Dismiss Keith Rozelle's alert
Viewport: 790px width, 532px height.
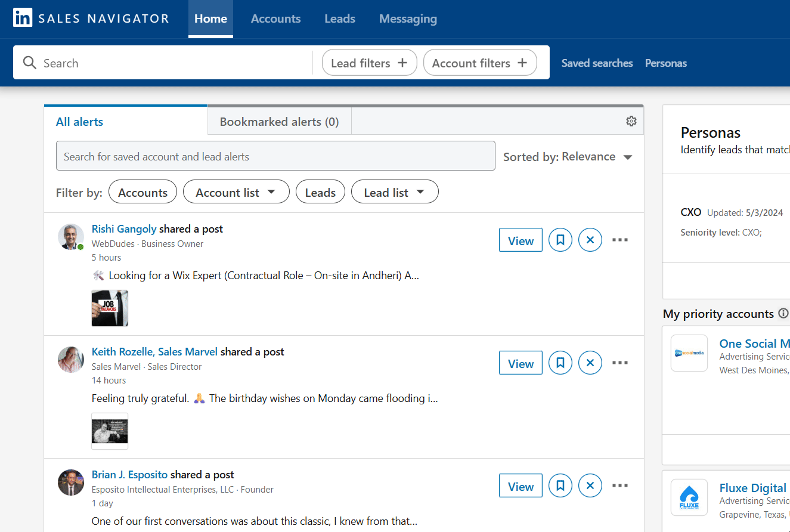pyautogui.click(x=590, y=362)
